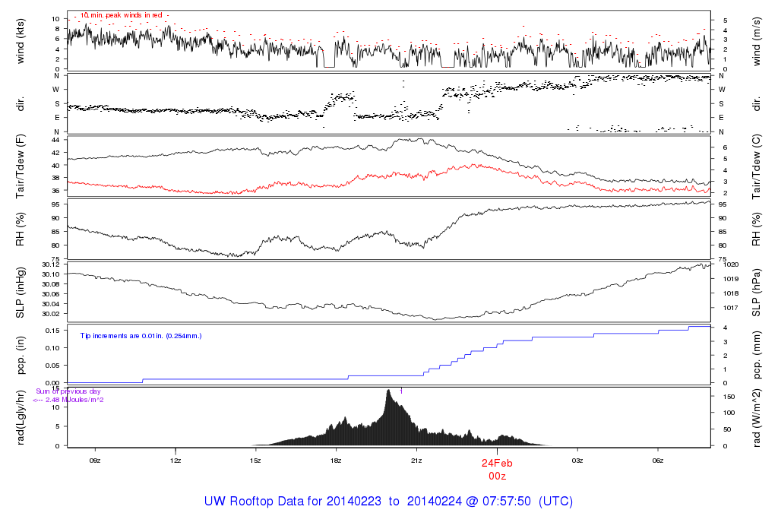
Task: Click the red '24Feb' date label
Action: coord(497,463)
